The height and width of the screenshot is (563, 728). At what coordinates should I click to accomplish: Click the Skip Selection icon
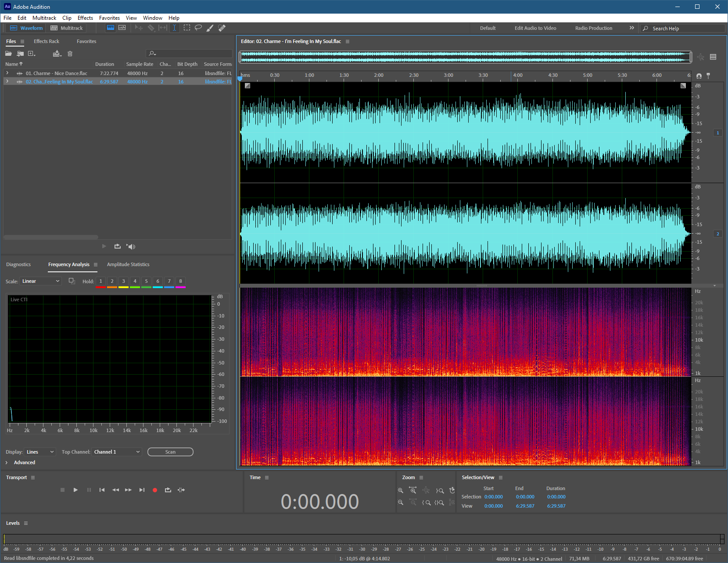coord(181,490)
